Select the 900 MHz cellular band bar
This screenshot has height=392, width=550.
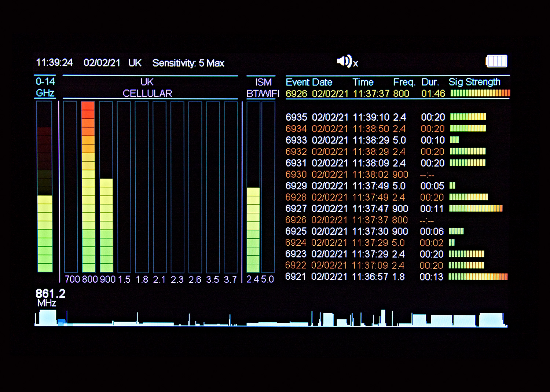[106, 187]
